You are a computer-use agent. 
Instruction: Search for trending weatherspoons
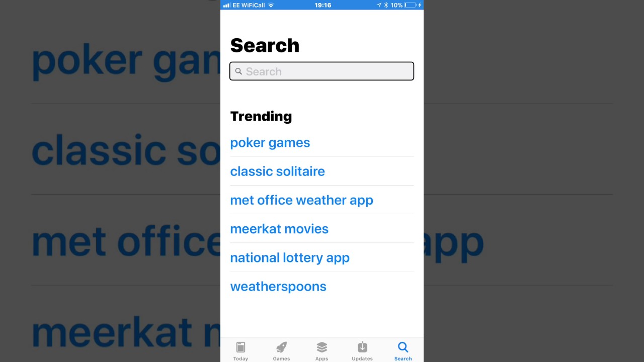[278, 287]
